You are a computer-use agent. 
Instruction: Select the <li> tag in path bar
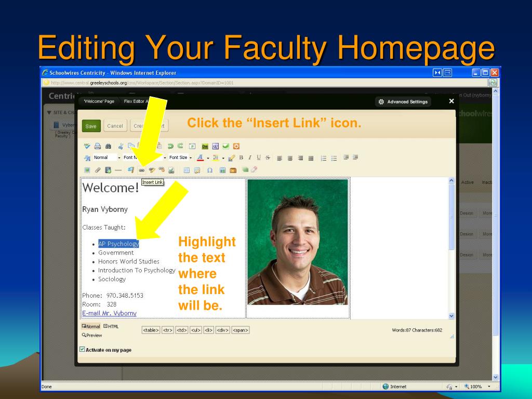209,330
